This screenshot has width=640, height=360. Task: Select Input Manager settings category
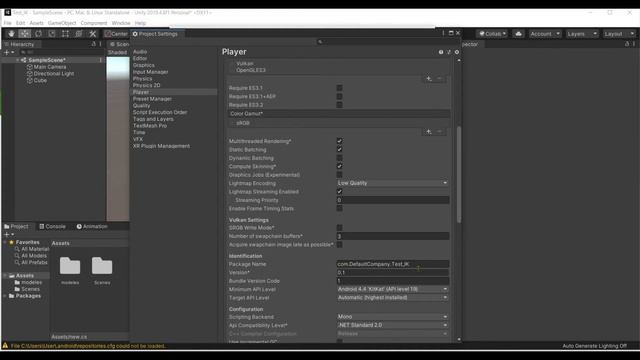150,72
